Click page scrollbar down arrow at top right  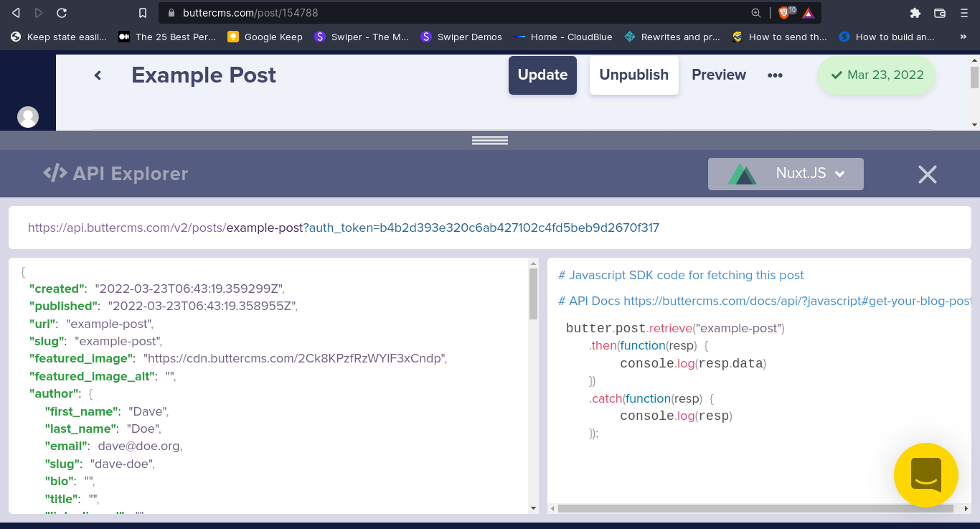click(974, 124)
